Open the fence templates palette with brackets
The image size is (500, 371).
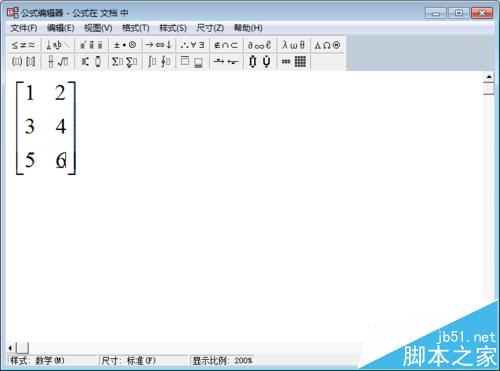[x=23, y=62]
